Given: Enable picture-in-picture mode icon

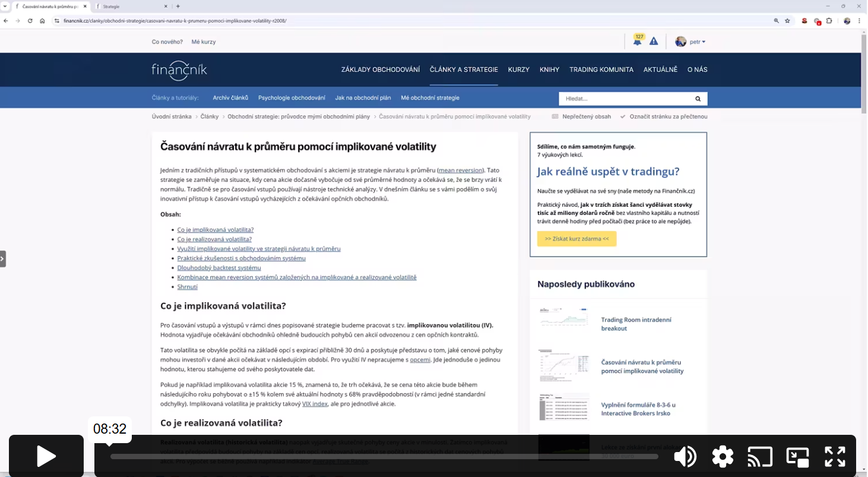Looking at the screenshot, I should tap(797, 456).
